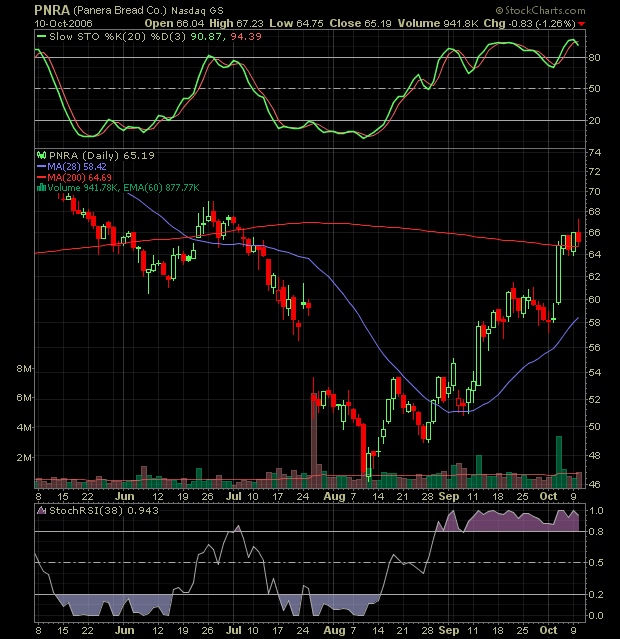
Task: Click Sep on the price chart date axis
Action: pyautogui.click(x=449, y=496)
